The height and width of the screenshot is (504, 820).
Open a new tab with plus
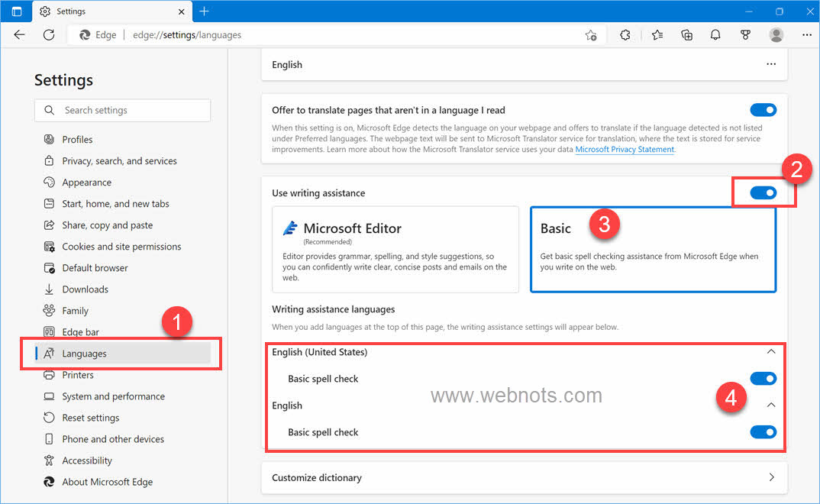204,11
